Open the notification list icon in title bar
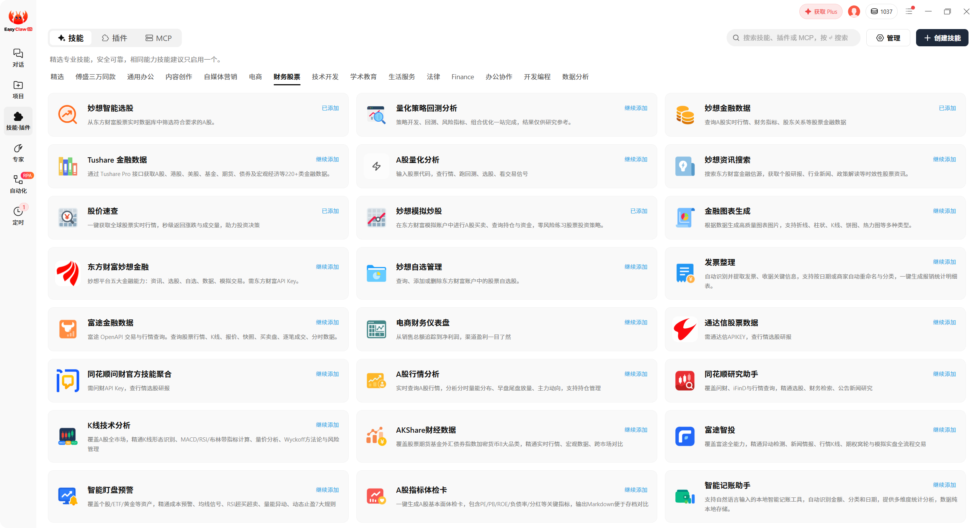The width and height of the screenshot is (980, 528). (910, 11)
